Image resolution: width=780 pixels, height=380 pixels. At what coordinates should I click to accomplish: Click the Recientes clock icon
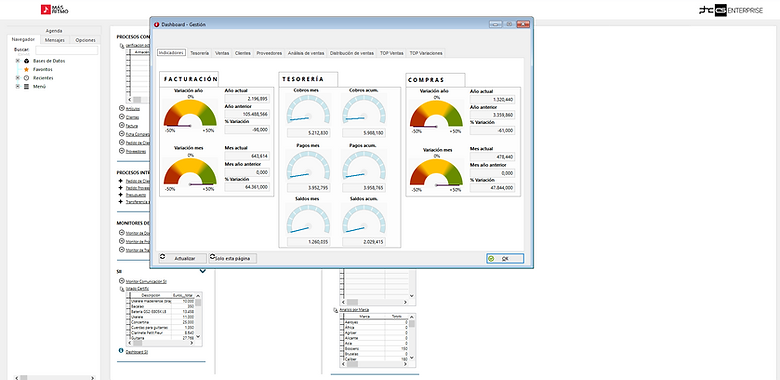tap(26, 78)
